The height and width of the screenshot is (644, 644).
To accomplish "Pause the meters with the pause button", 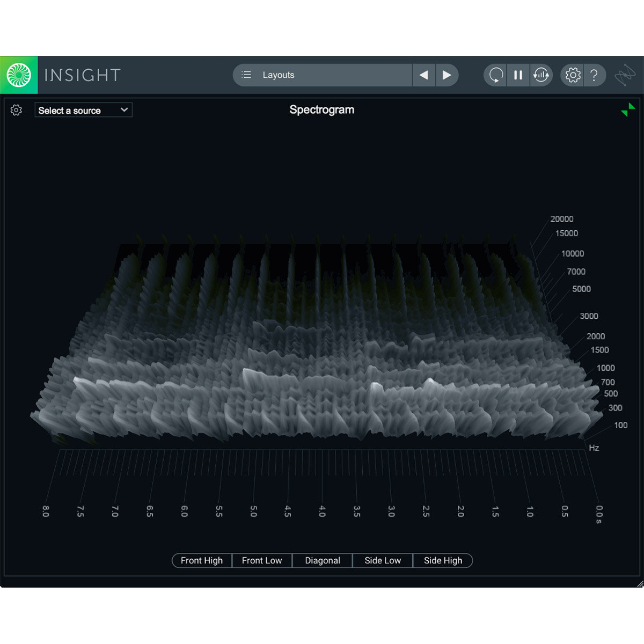I will [x=518, y=75].
